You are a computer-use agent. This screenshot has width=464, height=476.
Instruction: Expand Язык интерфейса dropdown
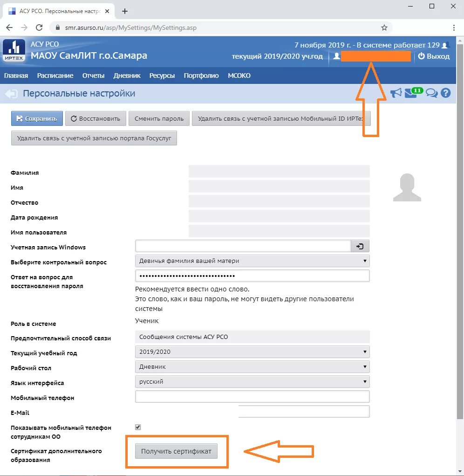[252, 381]
